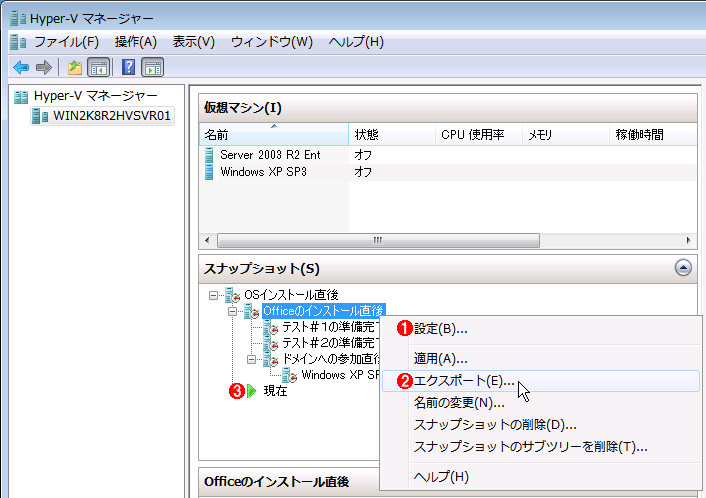This screenshot has height=498, width=706.
Task: Select the Officeのインストール直後 snapshot label
Action: 323,311
